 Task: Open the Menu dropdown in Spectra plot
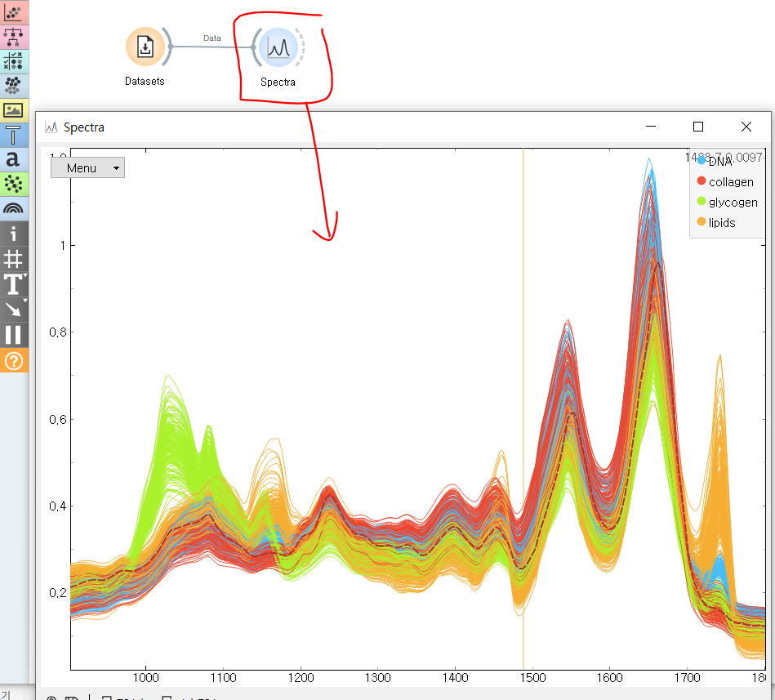pyautogui.click(x=87, y=168)
